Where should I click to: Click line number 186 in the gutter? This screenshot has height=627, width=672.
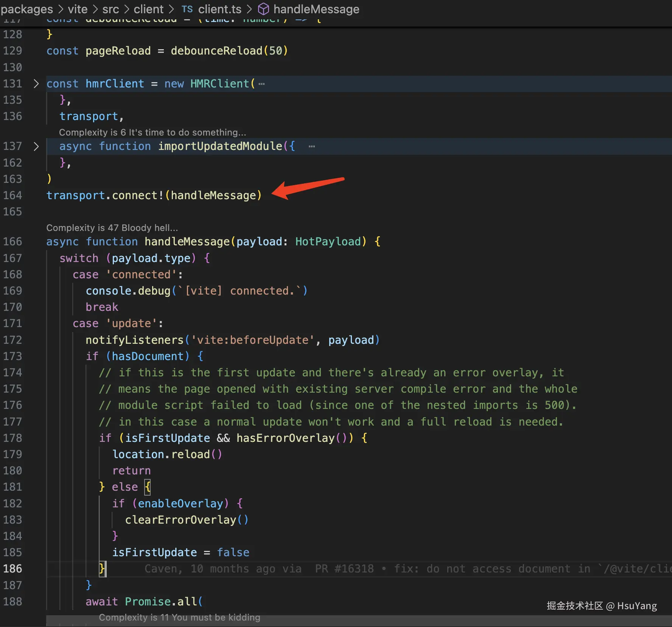(x=12, y=569)
